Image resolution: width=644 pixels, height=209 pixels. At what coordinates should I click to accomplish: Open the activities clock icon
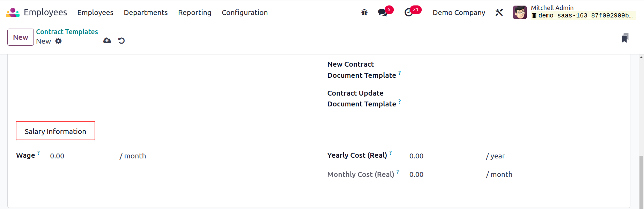pyautogui.click(x=408, y=13)
